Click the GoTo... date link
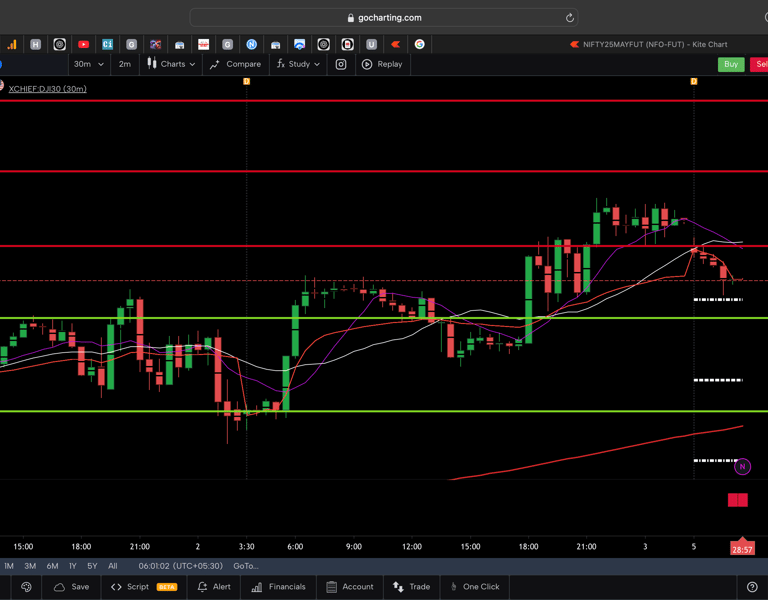The width and height of the screenshot is (768, 600). coord(246,566)
